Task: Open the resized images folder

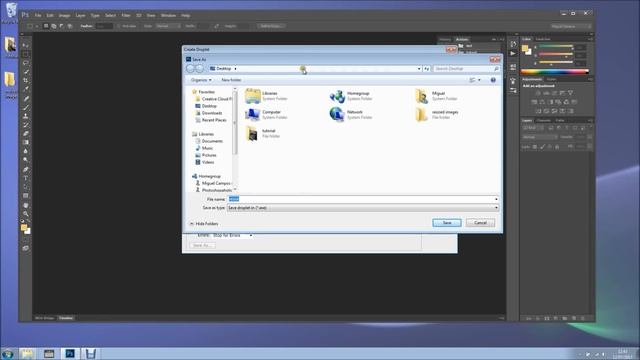Action: click(x=437, y=115)
